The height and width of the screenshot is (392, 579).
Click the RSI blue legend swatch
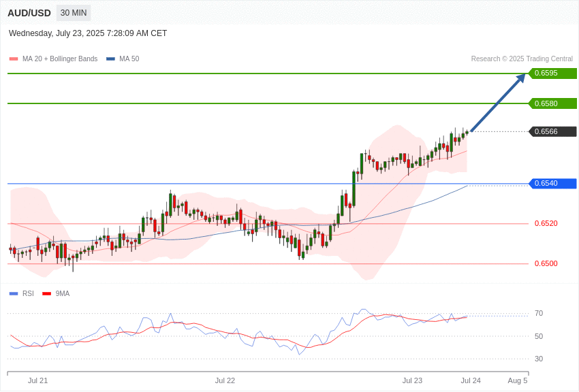pos(14,294)
